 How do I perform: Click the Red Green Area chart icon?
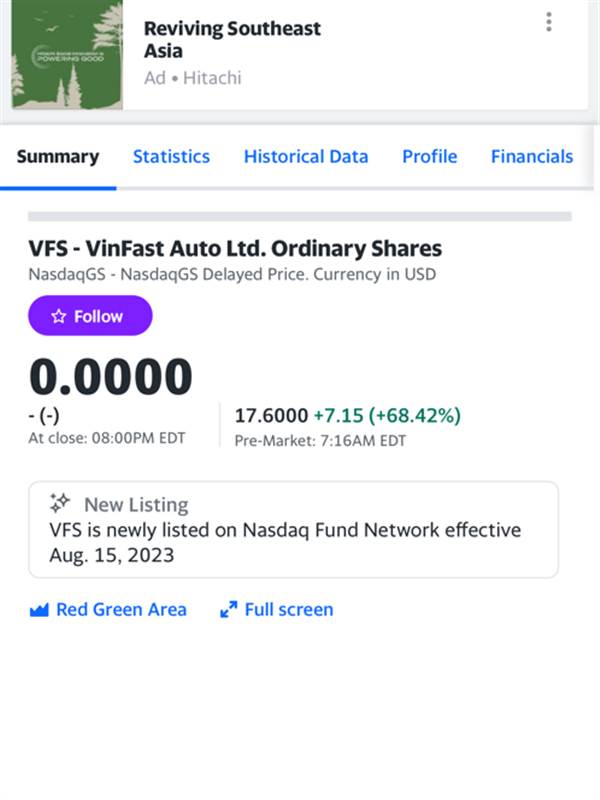(x=39, y=609)
